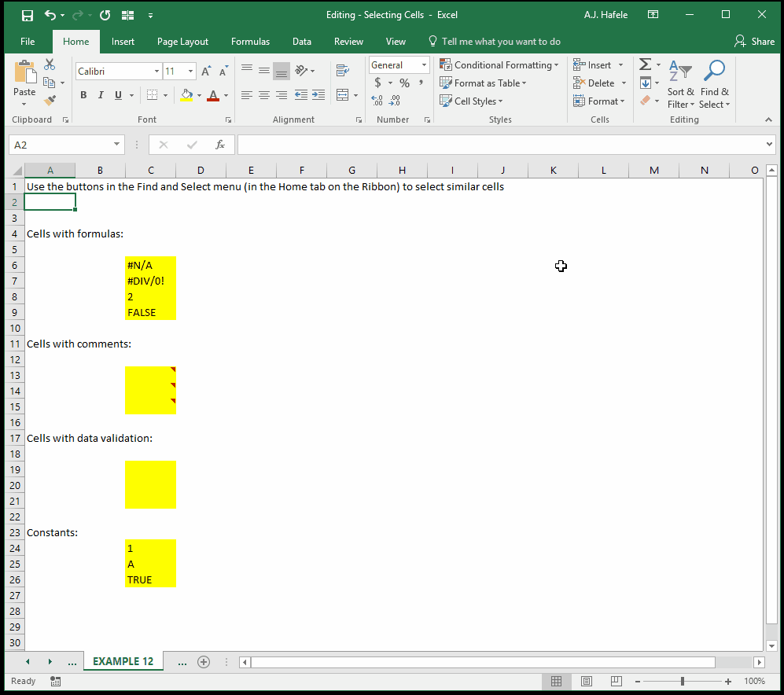This screenshot has width=784, height=695.
Task: Toggle Center horizontal alignment
Action: click(x=264, y=95)
